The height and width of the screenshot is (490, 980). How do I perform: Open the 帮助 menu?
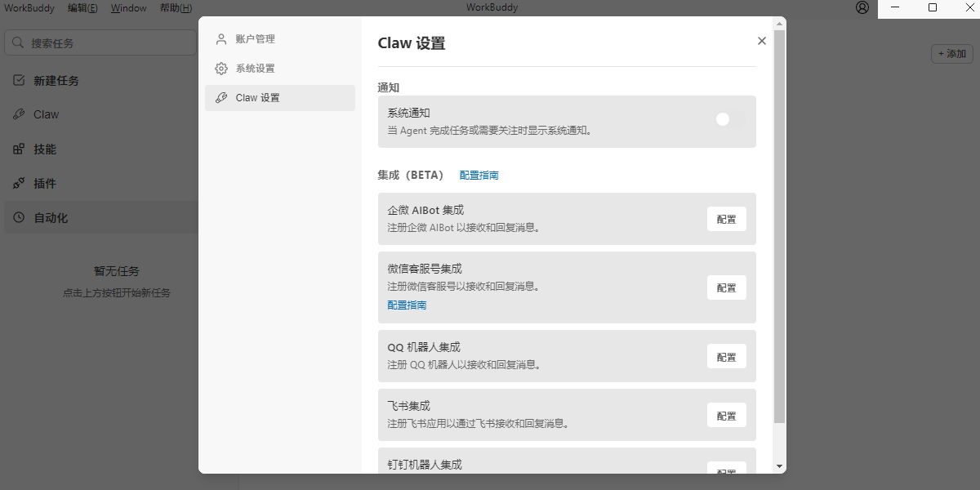click(176, 7)
